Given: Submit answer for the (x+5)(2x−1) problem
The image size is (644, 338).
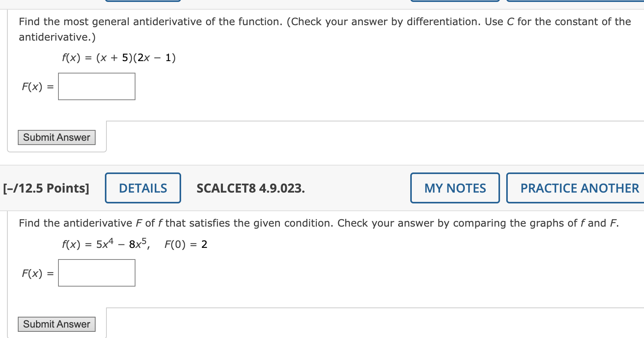Looking at the screenshot, I should (56, 137).
